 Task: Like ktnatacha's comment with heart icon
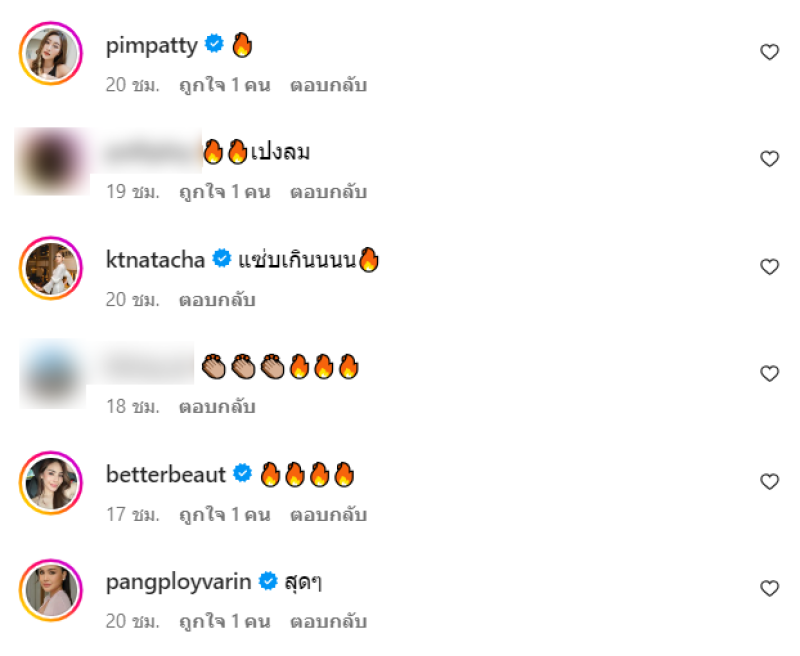click(x=769, y=267)
